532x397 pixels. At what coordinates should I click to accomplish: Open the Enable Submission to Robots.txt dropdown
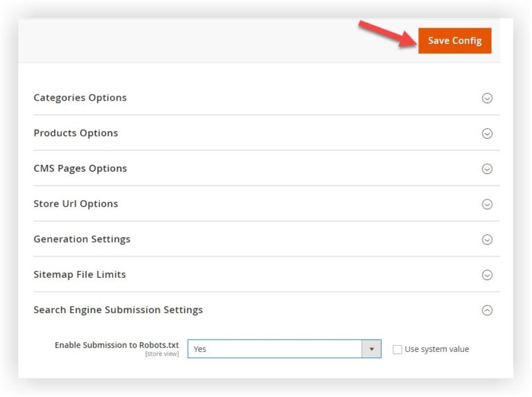click(275, 349)
